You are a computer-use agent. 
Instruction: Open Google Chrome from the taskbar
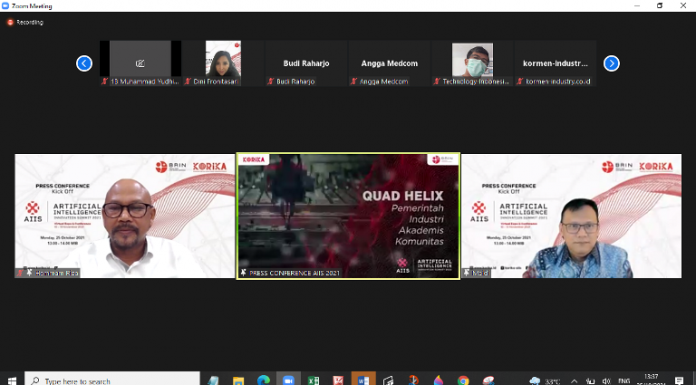[x=463, y=380]
